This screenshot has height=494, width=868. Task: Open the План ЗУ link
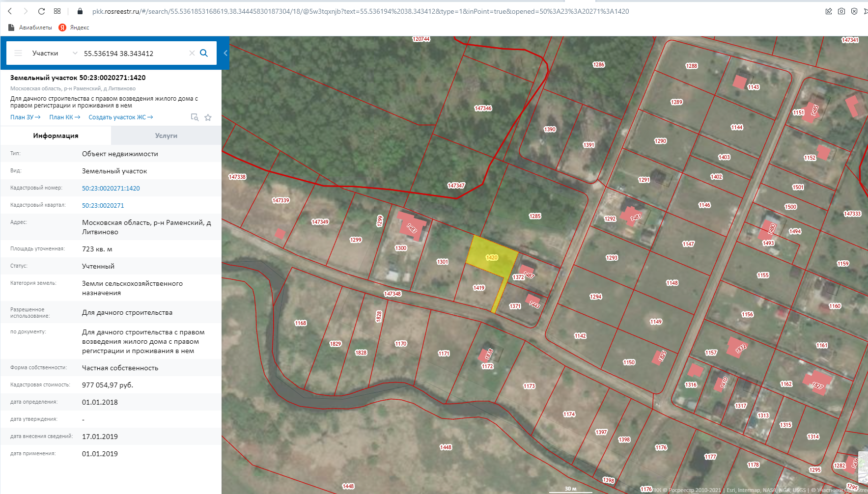click(25, 117)
